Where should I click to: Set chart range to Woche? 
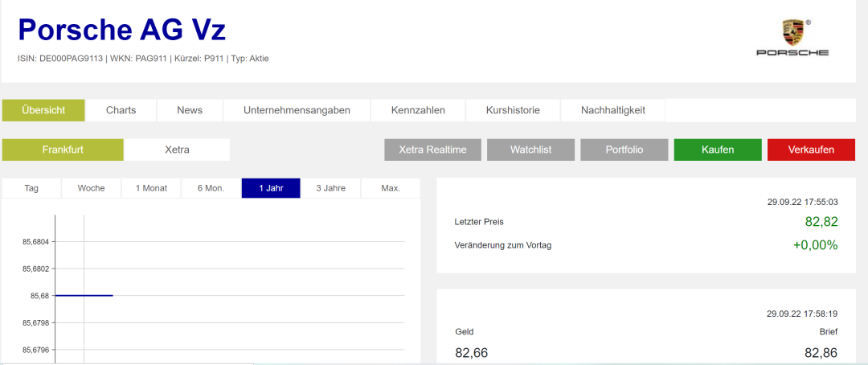click(91, 188)
